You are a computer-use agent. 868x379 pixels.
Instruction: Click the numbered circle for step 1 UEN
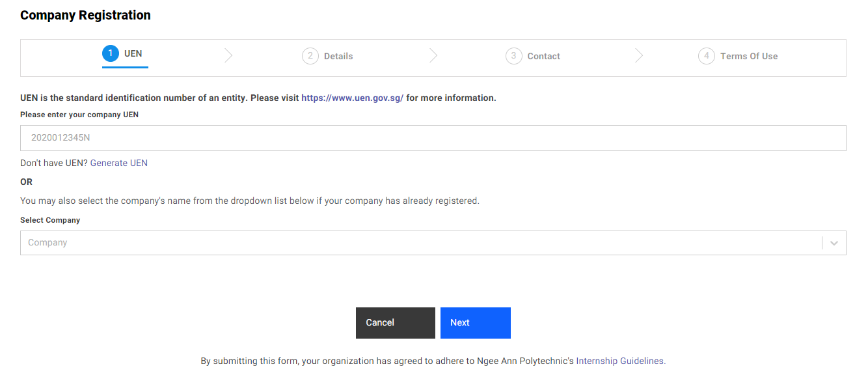tap(110, 53)
